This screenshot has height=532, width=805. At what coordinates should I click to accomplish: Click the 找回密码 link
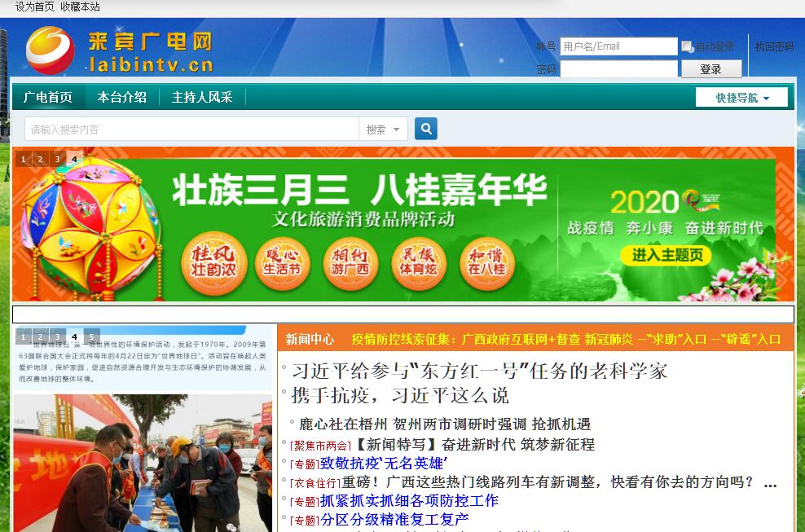click(773, 46)
